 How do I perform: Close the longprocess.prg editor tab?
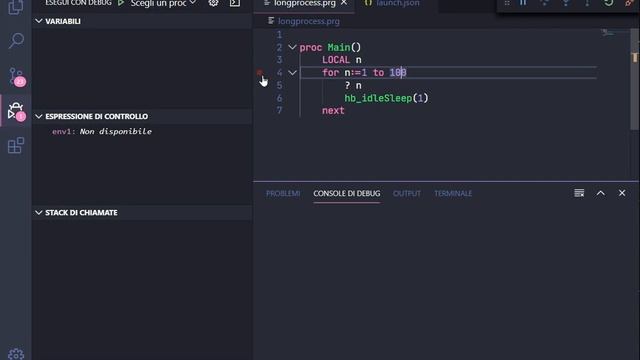344,3
